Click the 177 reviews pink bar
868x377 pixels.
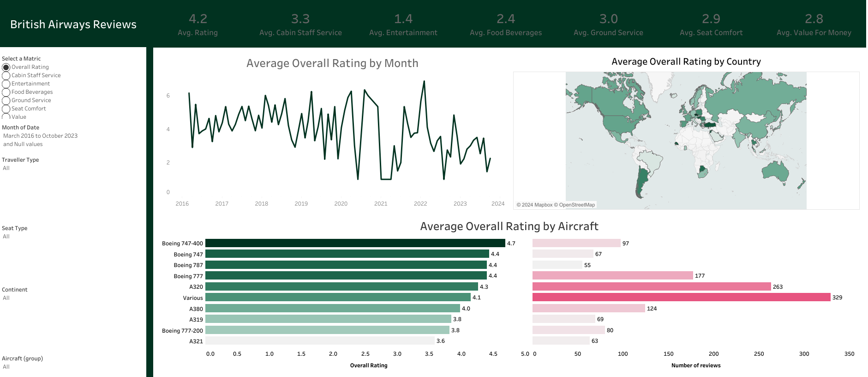pos(613,275)
